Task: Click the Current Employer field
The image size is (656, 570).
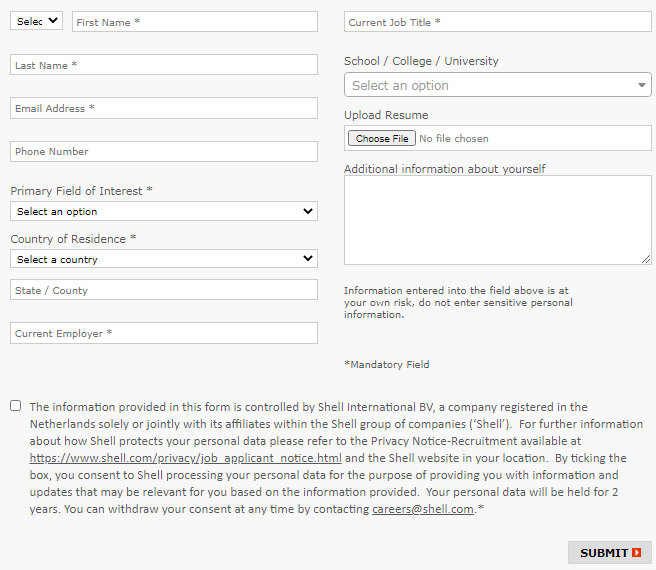Action: [164, 333]
